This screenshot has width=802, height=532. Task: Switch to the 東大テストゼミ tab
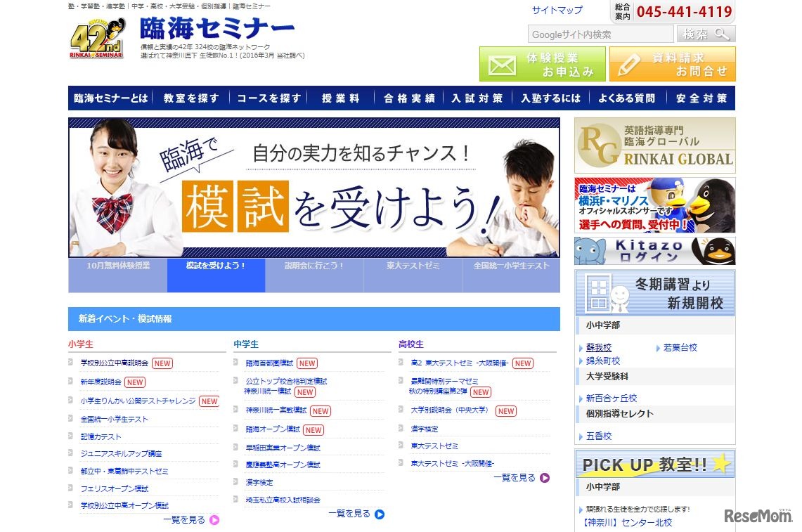pyautogui.click(x=413, y=275)
